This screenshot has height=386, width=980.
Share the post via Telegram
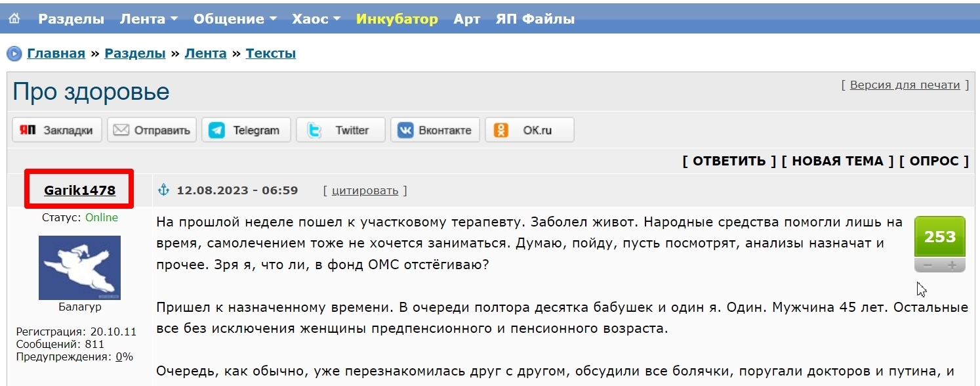246,130
